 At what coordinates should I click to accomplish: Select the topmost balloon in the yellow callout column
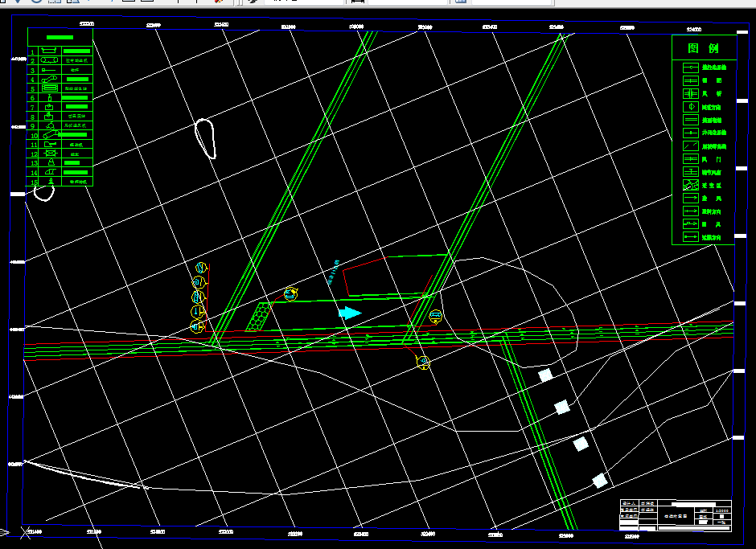(x=201, y=268)
